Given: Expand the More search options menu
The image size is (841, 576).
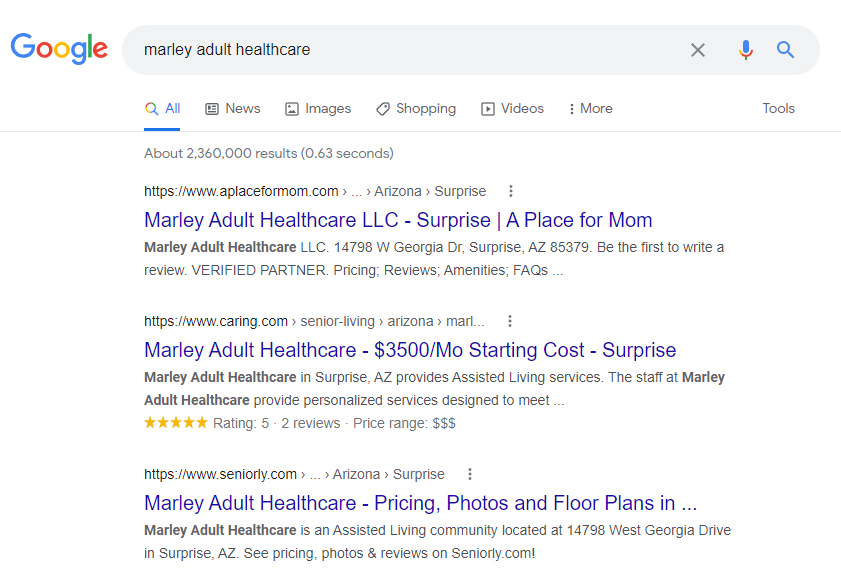Looking at the screenshot, I should tap(590, 108).
